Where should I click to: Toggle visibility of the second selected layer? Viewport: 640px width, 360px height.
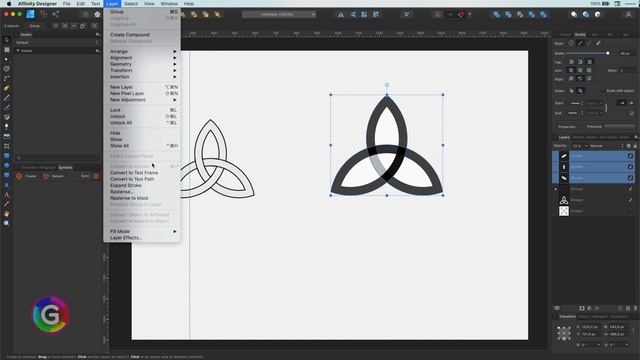coord(630,167)
